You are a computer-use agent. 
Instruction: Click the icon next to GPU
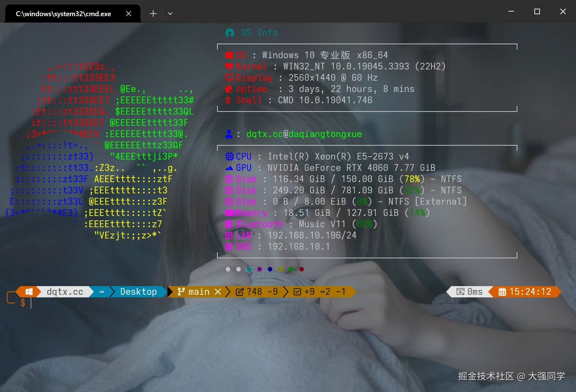(229, 168)
